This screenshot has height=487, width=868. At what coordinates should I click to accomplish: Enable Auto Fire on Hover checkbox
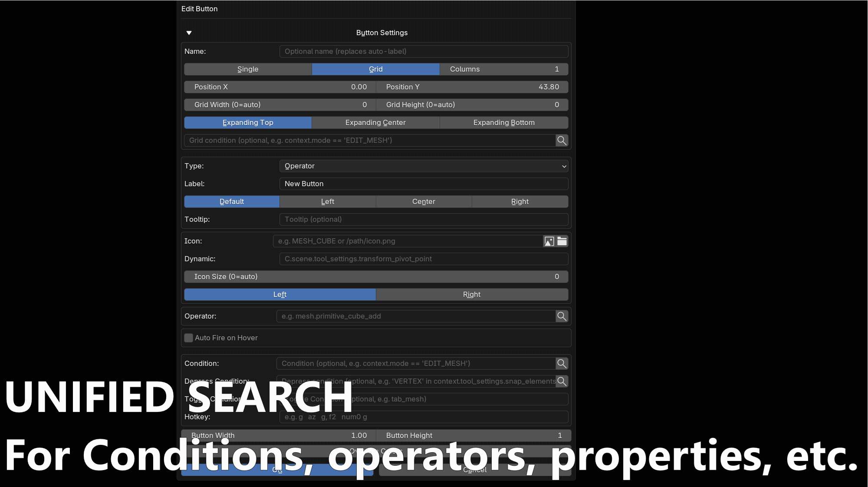[188, 338]
